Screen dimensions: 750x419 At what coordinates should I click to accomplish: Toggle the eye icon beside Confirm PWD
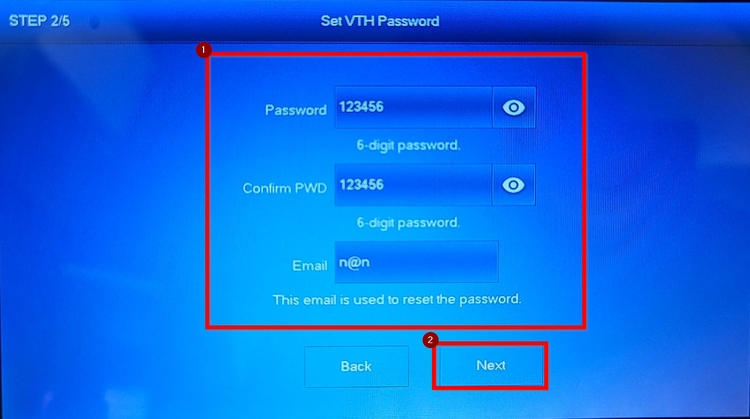click(x=513, y=185)
